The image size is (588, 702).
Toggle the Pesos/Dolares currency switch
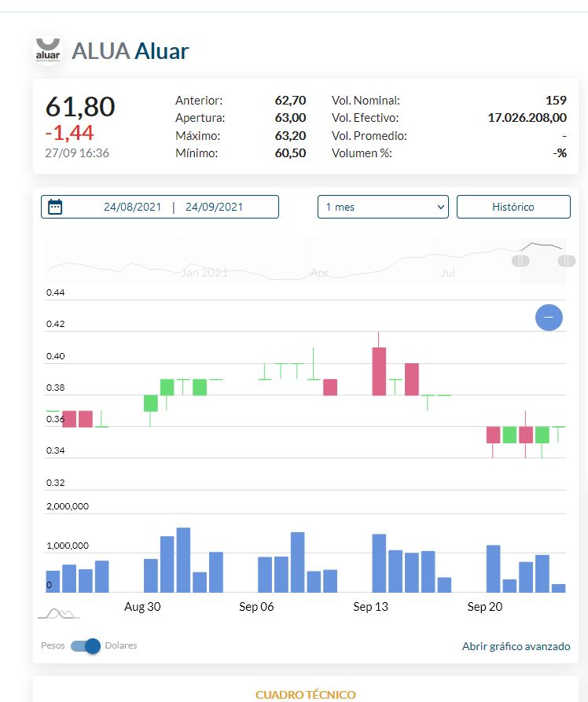pos(85,645)
